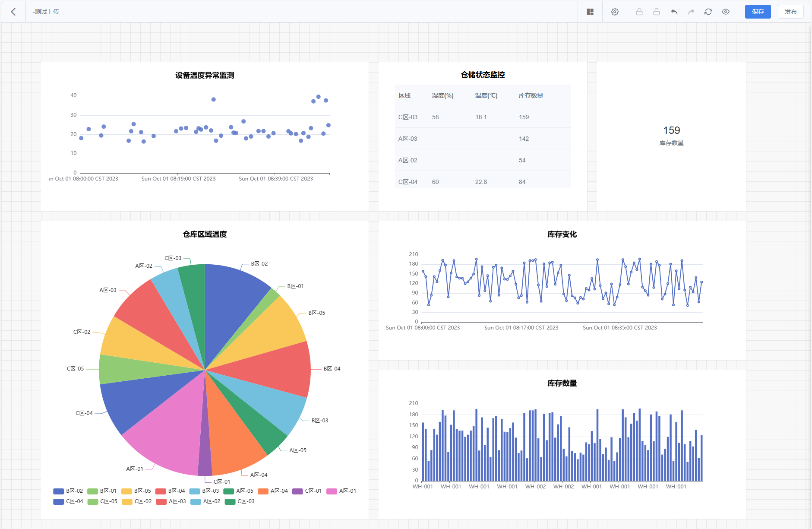Click the blue 保存 button
The width and height of the screenshot is (812, 529).
click(758, 12)
